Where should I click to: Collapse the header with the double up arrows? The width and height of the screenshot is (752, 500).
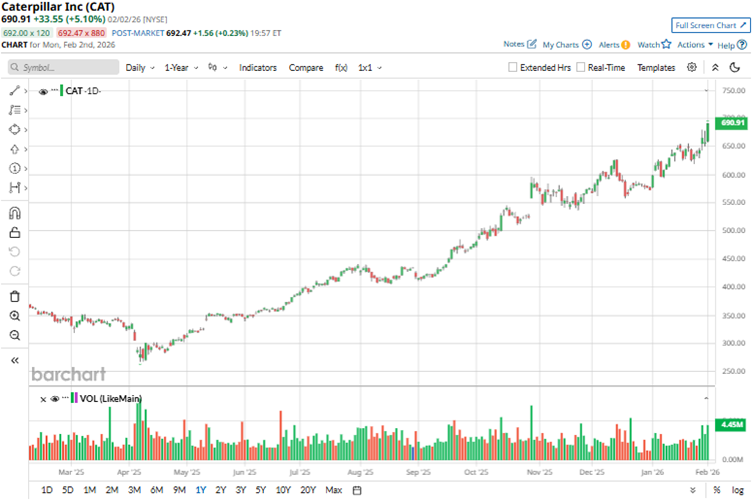(x=715, y=68)
